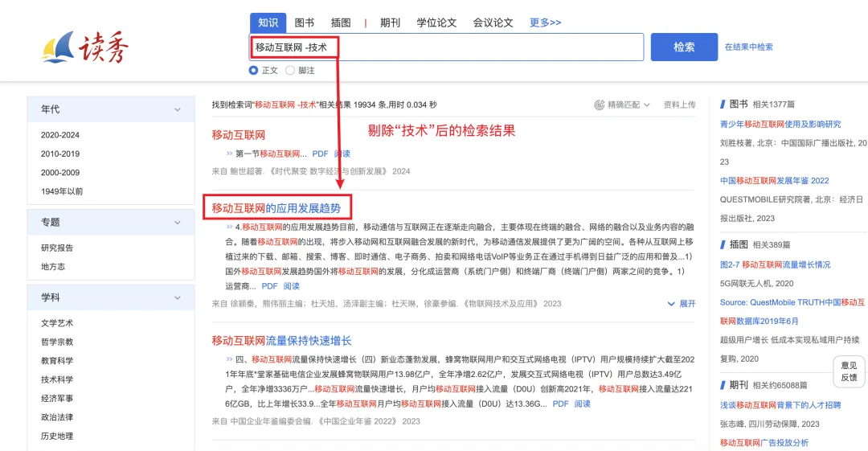Expand the result with 展开 chevron
The width and height of the screenshot is (868, 451).
[682, 304]
